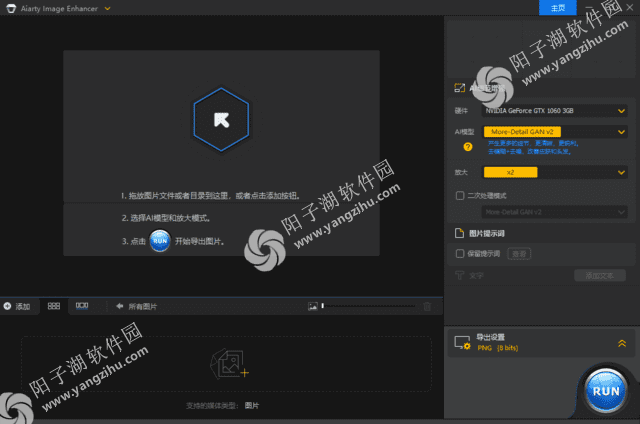Click the 导出设置 heading text
This screenshot has width=640, height=424.
(490, 337)
